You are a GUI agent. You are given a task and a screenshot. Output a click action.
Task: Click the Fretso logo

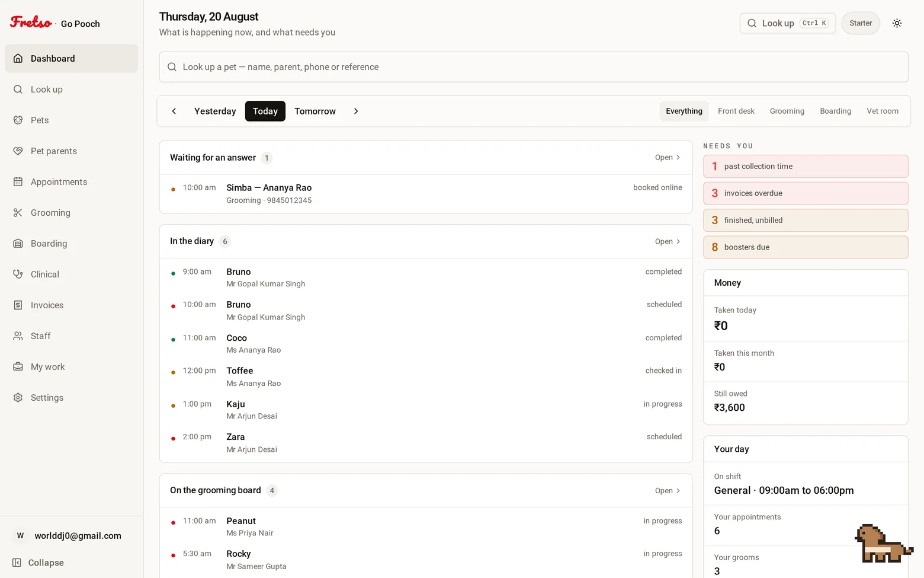[31, 23]
